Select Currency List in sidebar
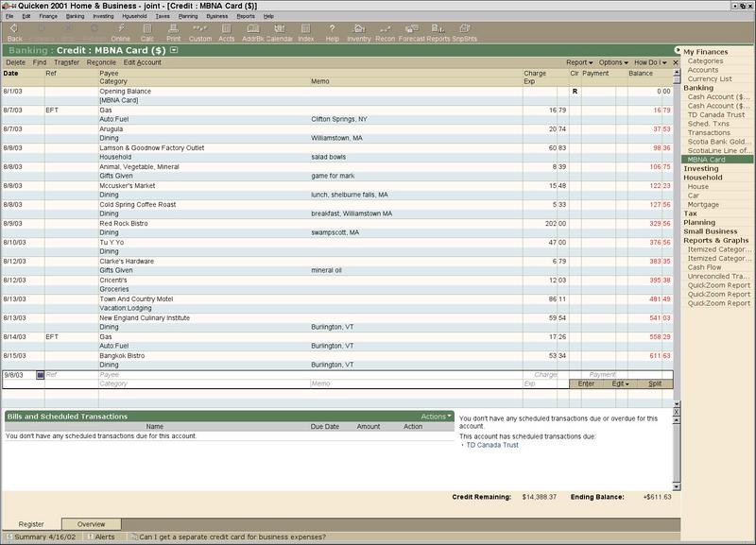 tap(710, 79)
